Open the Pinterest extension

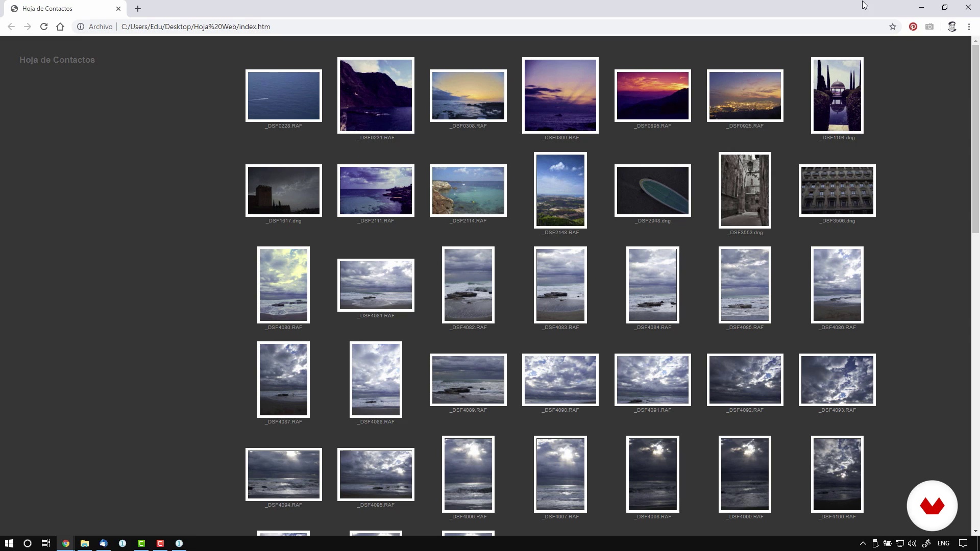(913, 27)
